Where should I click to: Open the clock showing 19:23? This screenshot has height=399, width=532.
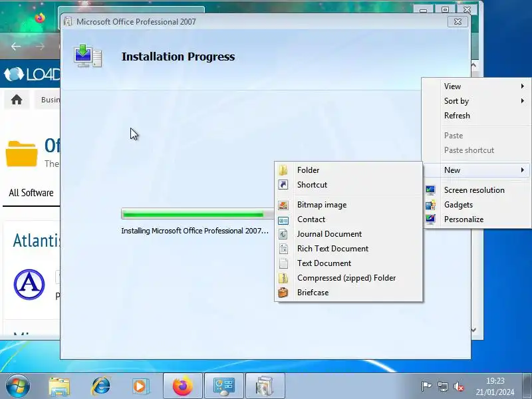coord(495,386)
